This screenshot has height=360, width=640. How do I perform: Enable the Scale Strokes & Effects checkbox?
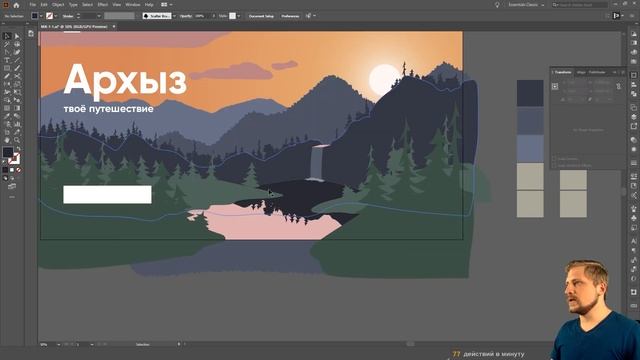[x=554, y=165]
